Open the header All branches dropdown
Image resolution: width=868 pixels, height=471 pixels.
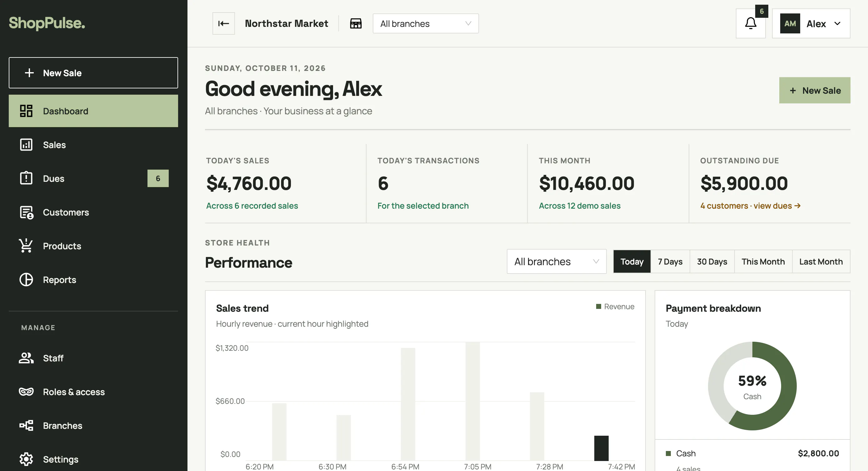click(426, 24)
